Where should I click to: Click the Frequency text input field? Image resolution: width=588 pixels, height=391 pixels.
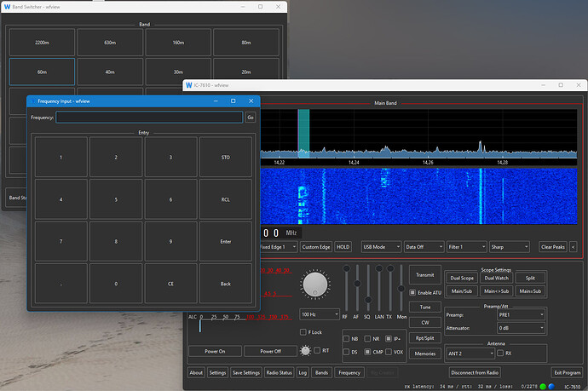[x=149, y=118]
